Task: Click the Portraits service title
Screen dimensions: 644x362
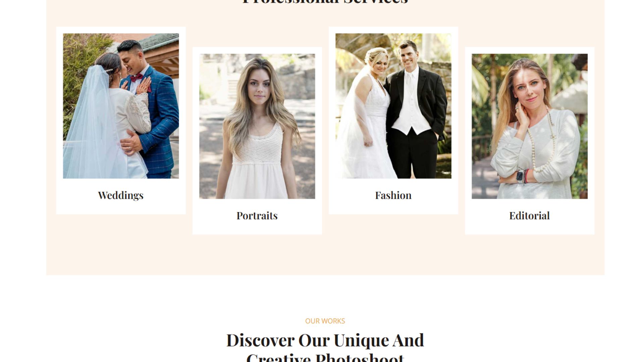Action: (257, 216)
